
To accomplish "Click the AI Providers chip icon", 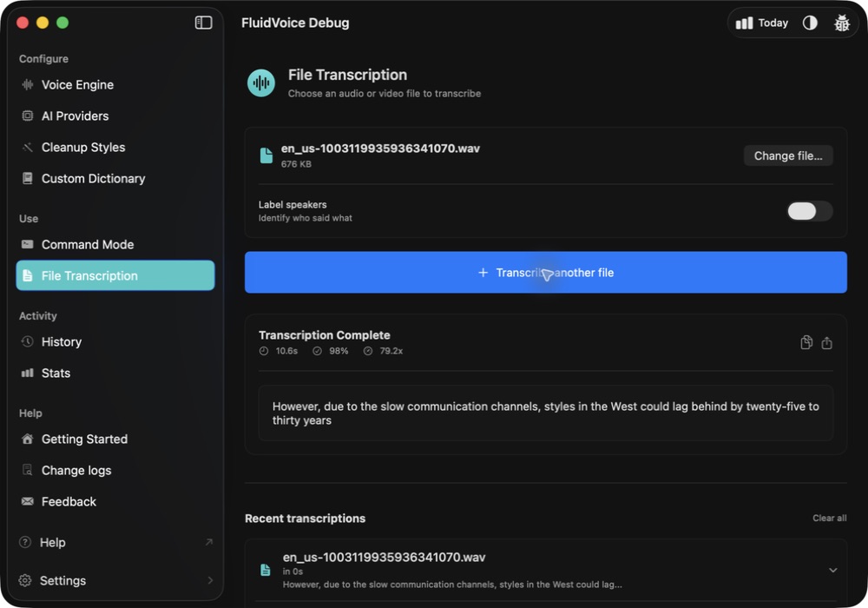I will [27, 116].
